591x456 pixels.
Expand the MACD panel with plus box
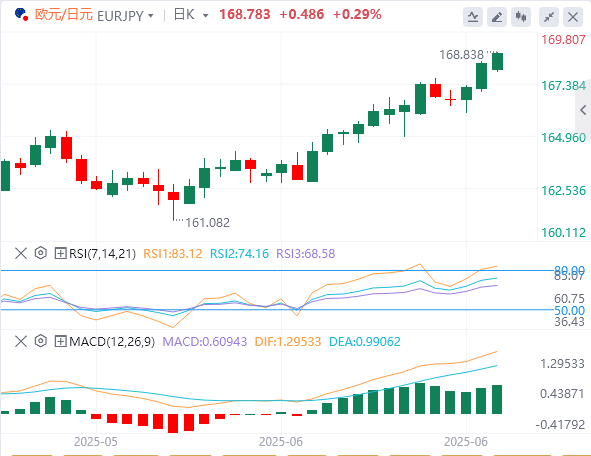(60, 341)
